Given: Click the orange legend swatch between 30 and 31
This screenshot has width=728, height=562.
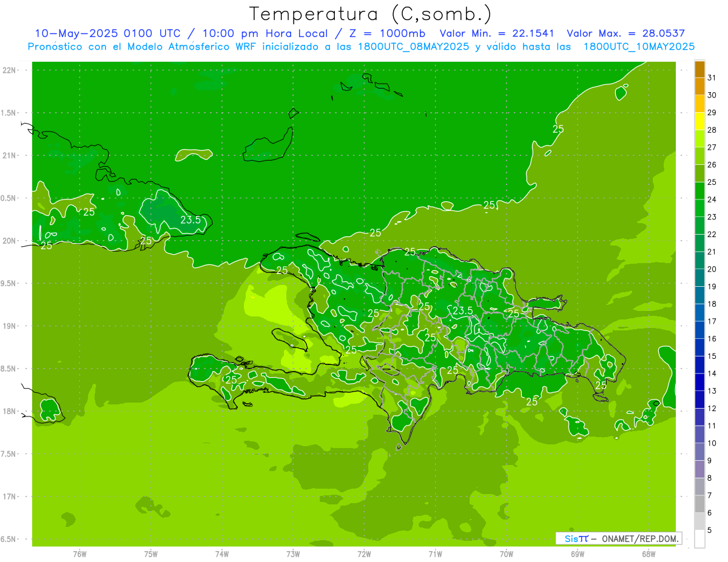Looking at the screenshot, I should [x=699, y=87].
